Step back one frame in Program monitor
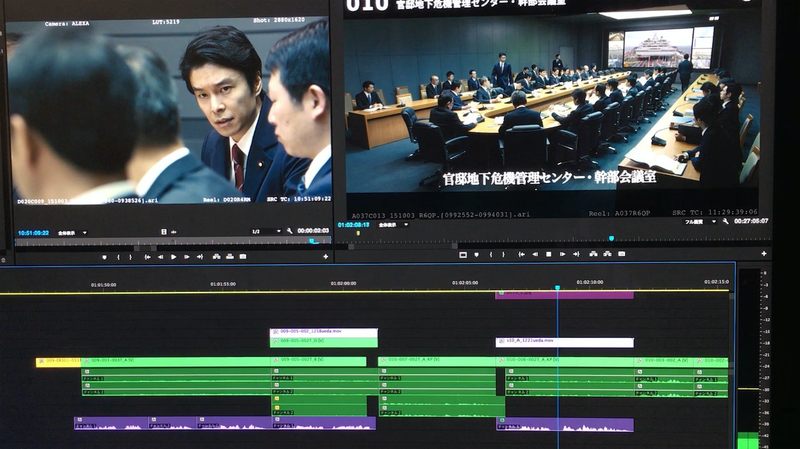The height and width of the screenshot is (449, 800). pos(535,254)
